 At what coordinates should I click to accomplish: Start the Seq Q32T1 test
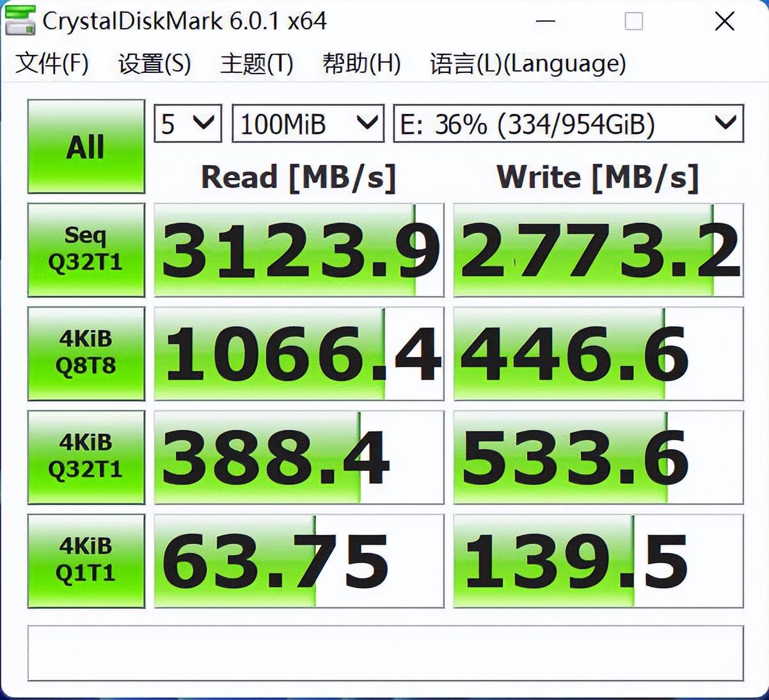(x=86, y=250)
